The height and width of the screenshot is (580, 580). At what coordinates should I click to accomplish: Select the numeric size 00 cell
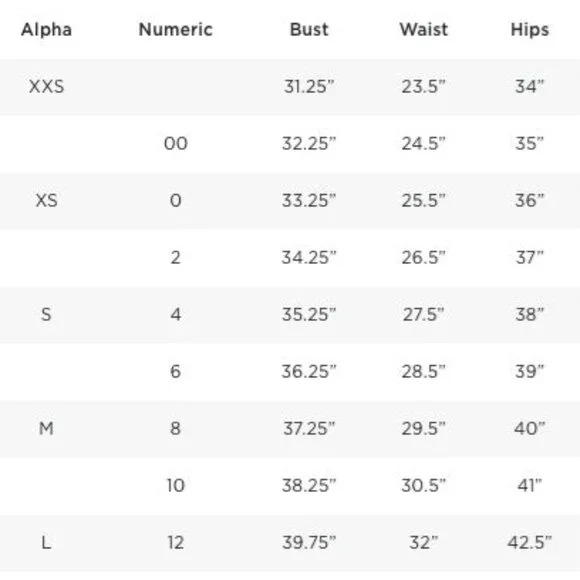pyautogui.click(x=176, y=144)
